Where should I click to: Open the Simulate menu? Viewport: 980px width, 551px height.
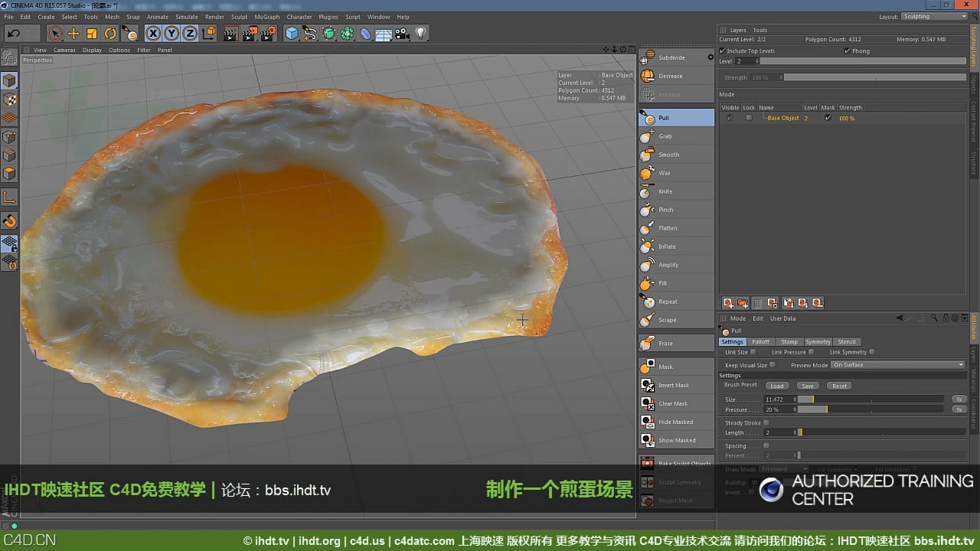187,17
